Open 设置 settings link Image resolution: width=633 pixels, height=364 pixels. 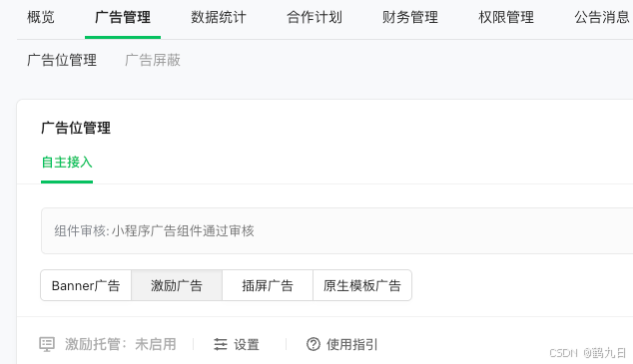[x=247, y=345]
